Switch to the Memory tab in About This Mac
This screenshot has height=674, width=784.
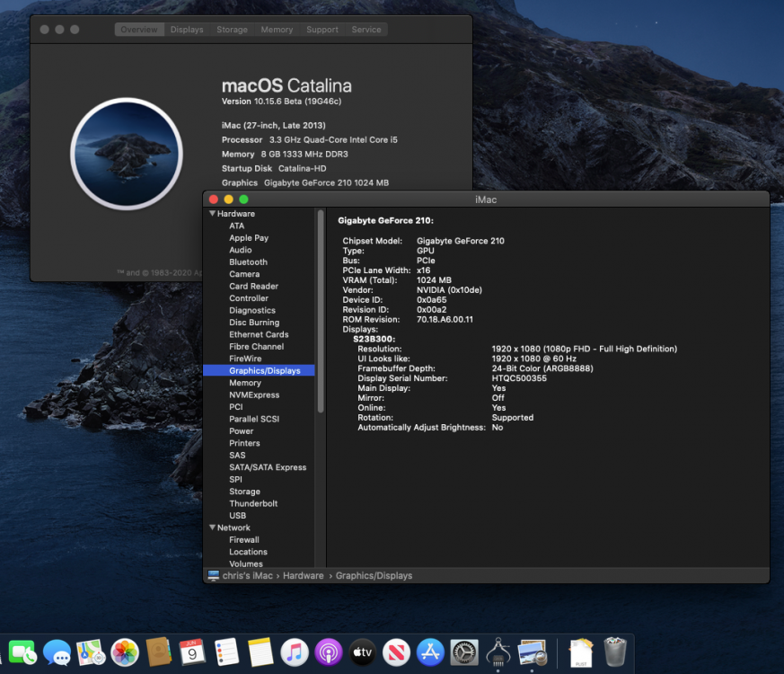[x=277, y=30]
